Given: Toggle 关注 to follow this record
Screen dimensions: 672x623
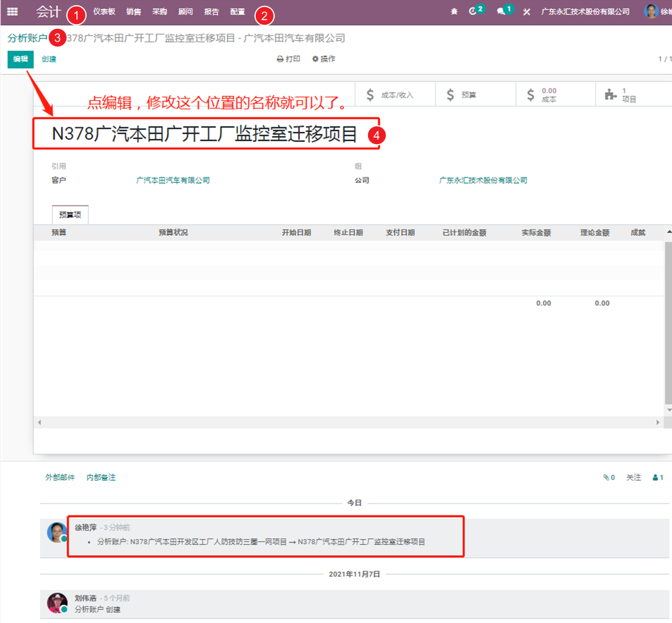Looking at the screenshot, I should [x=633, y=478].
